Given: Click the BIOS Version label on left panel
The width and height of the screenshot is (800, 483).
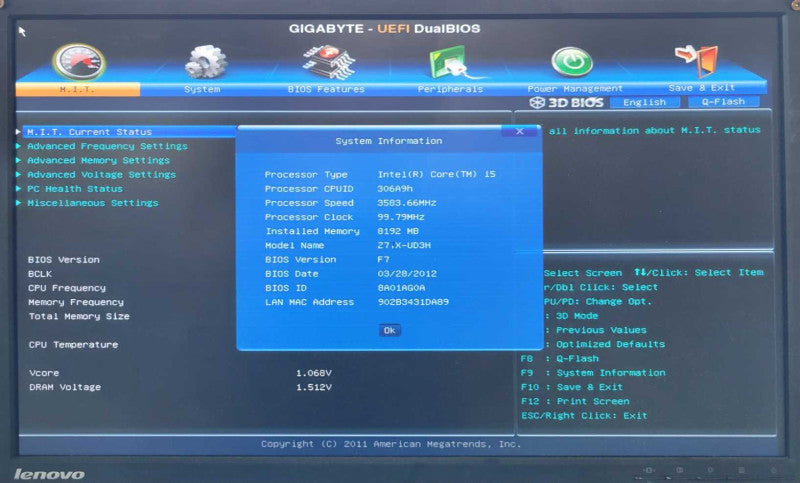Looking at the screenshot, I should click(x=64, y=260).
